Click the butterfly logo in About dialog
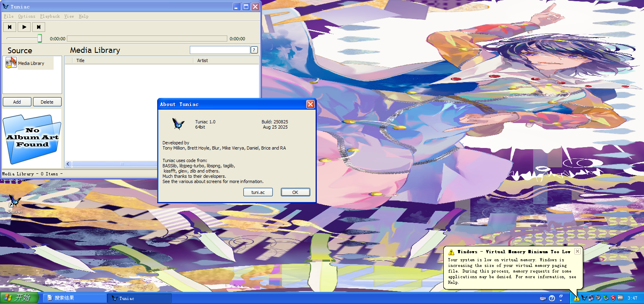The height and width of the screenshot is (304, 644). [x=178, y=124]
